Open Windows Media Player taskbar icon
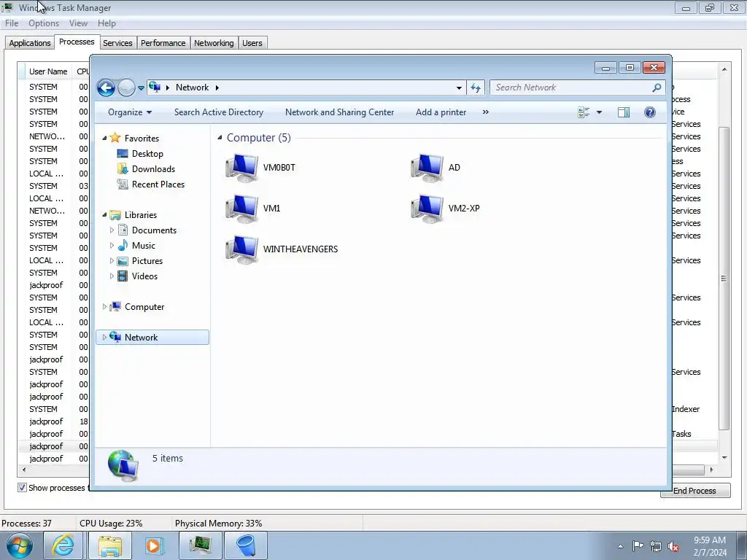The height and width of the screenshot is (560, 747). 153,545
